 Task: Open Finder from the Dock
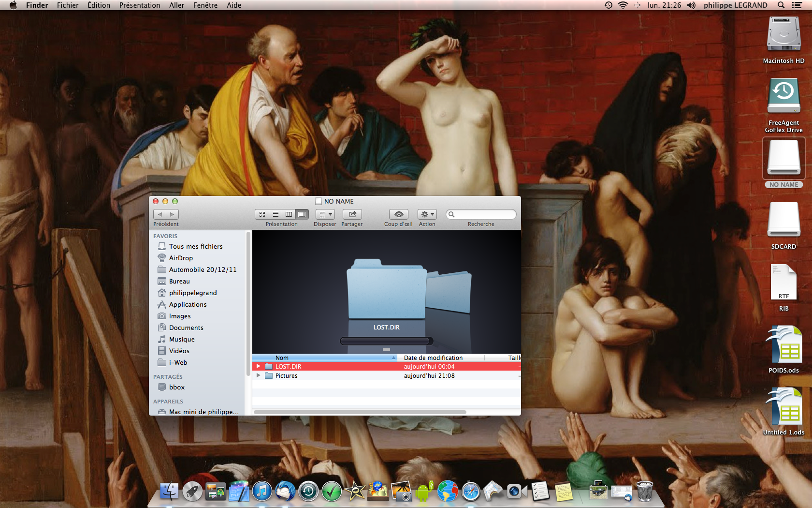(x=169, y=492)
